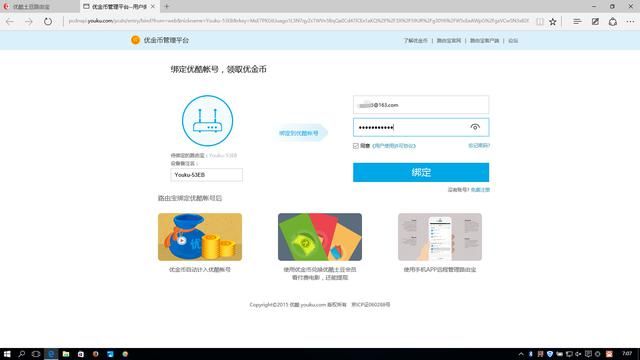Click the 免费注册 register link
Screen dimensions: 640x360
(x=480, y=190)
